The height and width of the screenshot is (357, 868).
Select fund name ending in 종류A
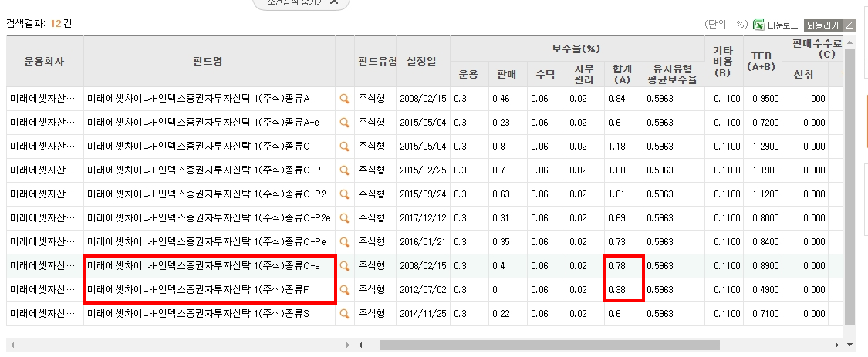coord(198,99)
